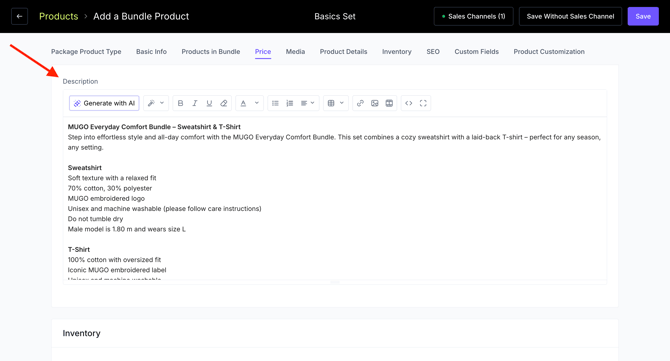Viewport: 670px width, 361px height.
Task: Insert a numbered list
Action: pos(290,103)
